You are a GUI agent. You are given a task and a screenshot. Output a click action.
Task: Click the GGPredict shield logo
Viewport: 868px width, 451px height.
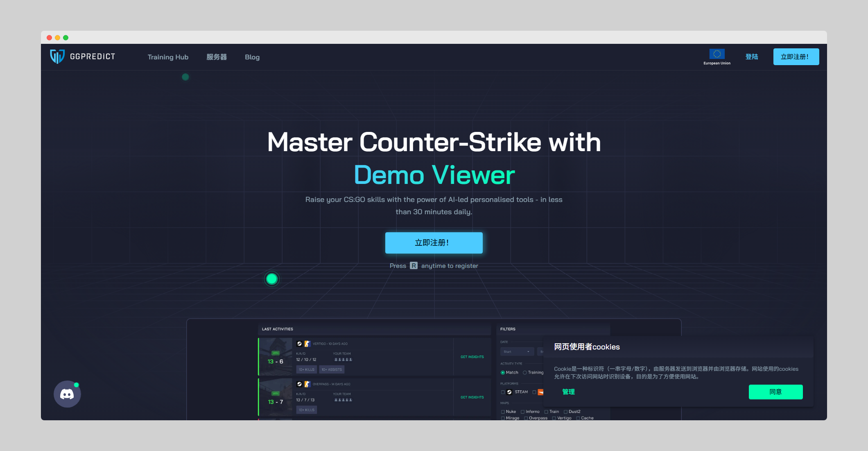pos(57,57)
